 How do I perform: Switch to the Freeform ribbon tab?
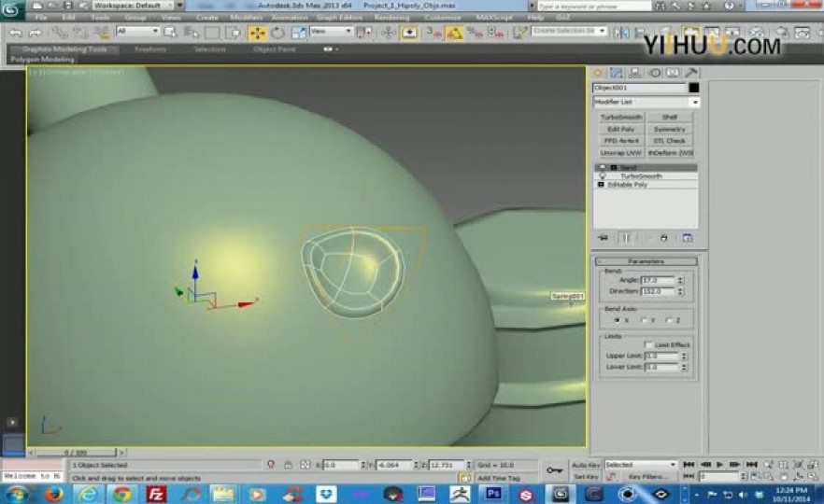pyautogui.click(x=150, y=49)
